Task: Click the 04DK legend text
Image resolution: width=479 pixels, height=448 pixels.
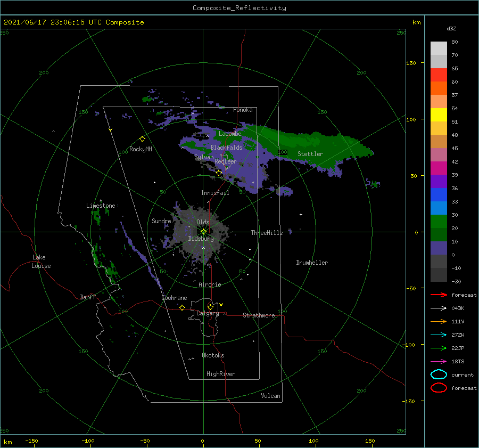Action: [x=458, y=308]
